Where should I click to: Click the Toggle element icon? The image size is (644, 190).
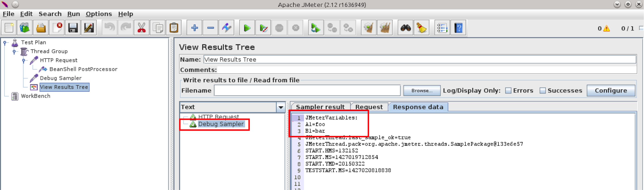pos(227,28)
